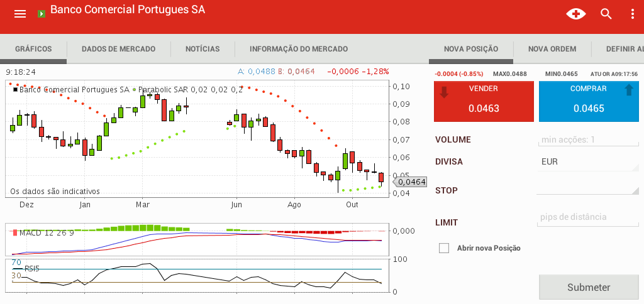Click the green play icon beside the title
The image size is (644, 304).
(x=42, y=13)
